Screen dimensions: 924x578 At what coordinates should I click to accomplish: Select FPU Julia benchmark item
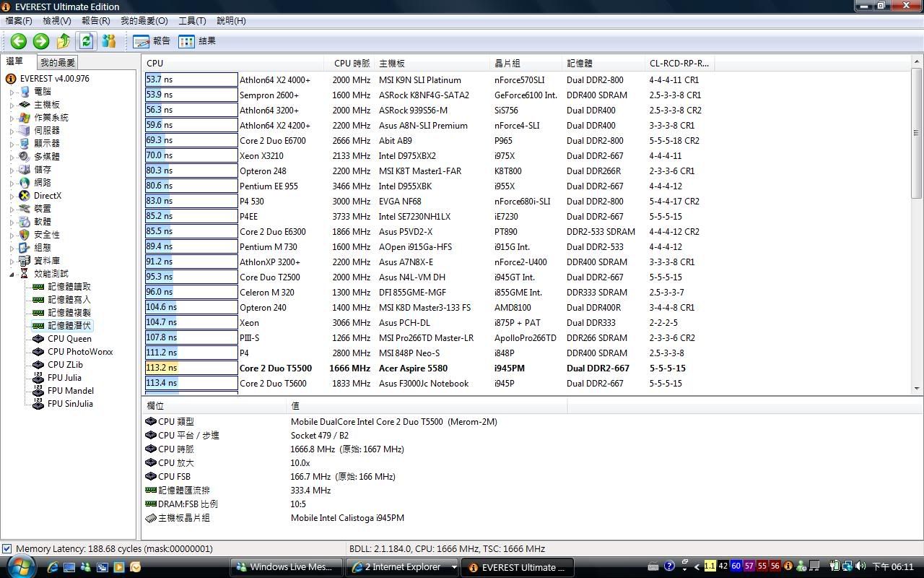[x=64, y=378]
